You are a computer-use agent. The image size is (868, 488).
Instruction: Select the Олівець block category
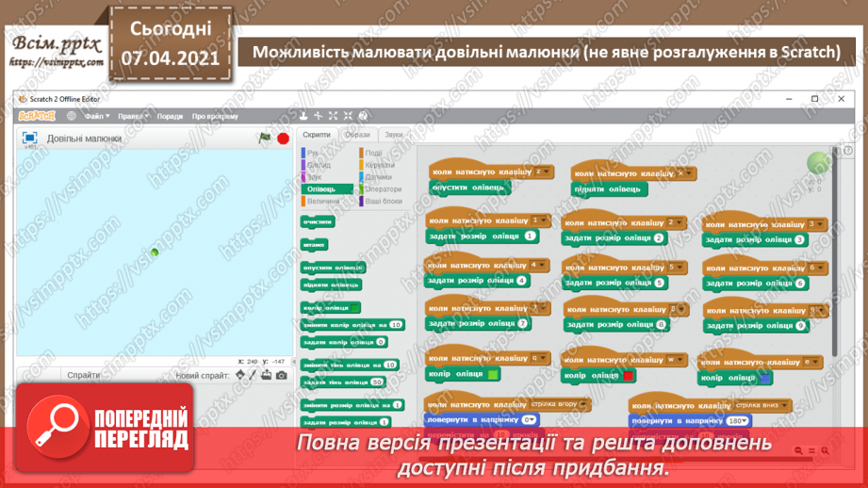coord(327,189)
